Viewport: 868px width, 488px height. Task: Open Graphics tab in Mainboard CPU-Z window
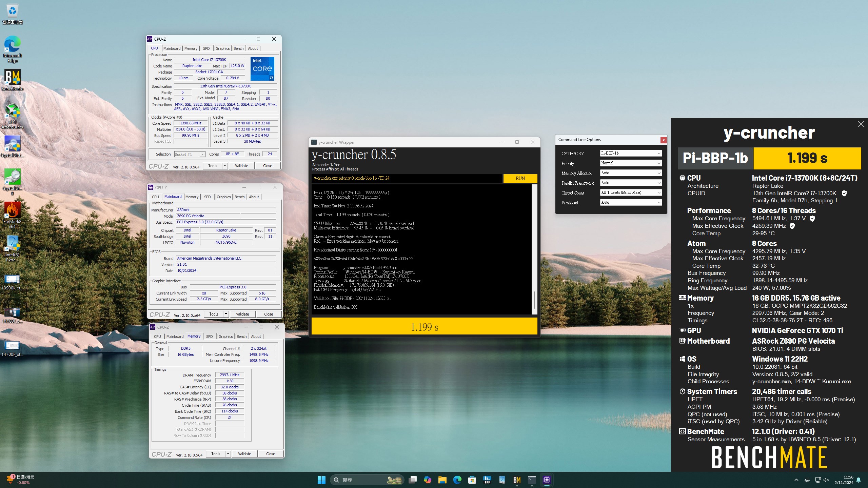pos(224,197)
